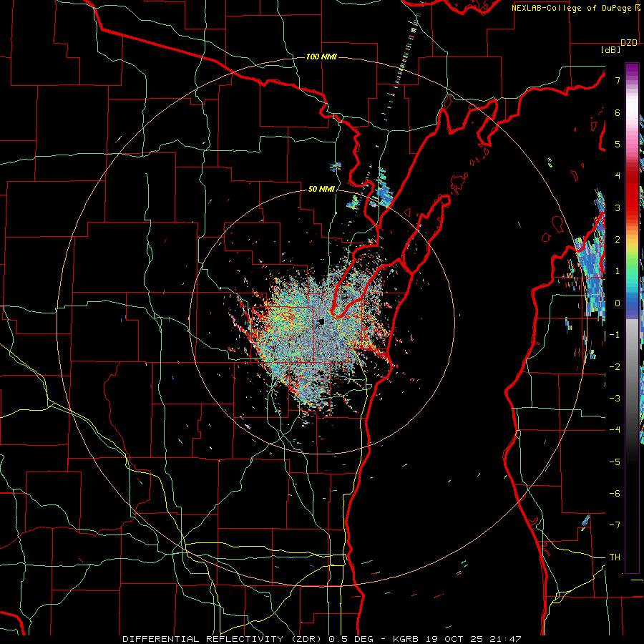Click the KGRB station identifier
Viewport: 644px width, 644px height.
[406, 639]
